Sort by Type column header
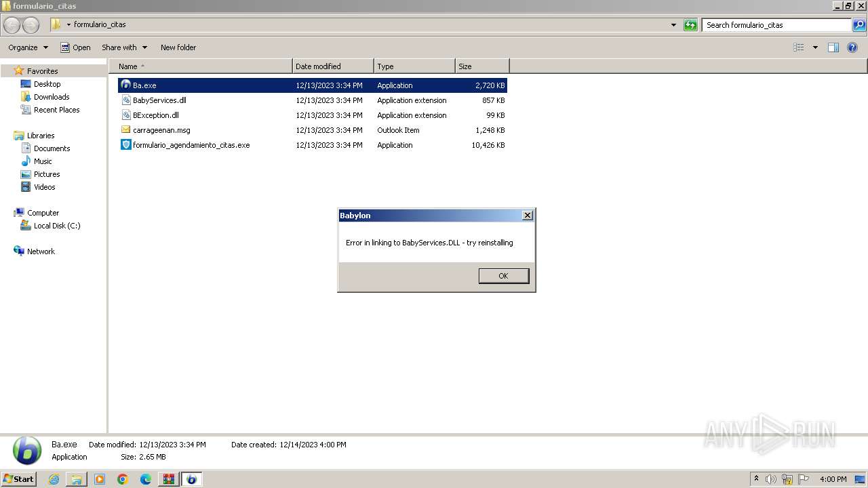Viewport: 868px width, 488px height. click(x=414, y=66)
